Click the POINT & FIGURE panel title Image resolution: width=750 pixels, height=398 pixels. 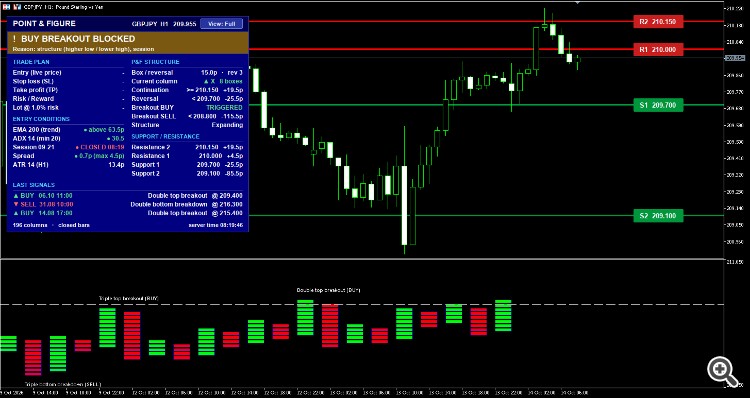44,23
